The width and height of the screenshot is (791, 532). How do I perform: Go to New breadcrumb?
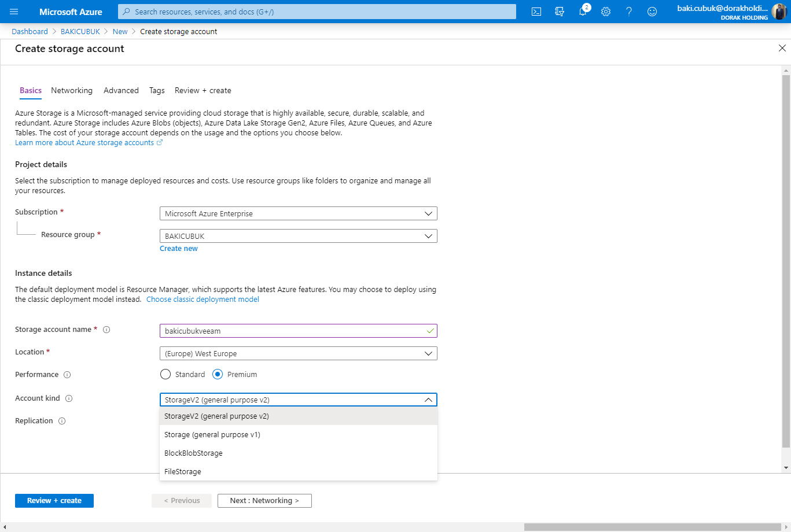pos(120,32)
